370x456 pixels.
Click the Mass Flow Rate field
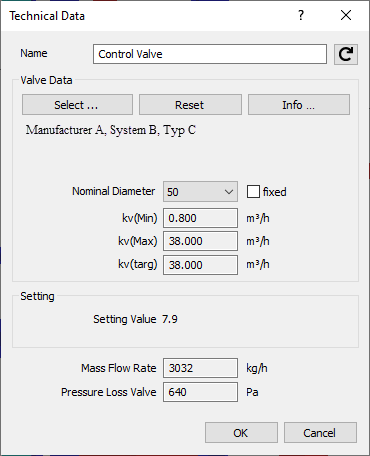200,368
